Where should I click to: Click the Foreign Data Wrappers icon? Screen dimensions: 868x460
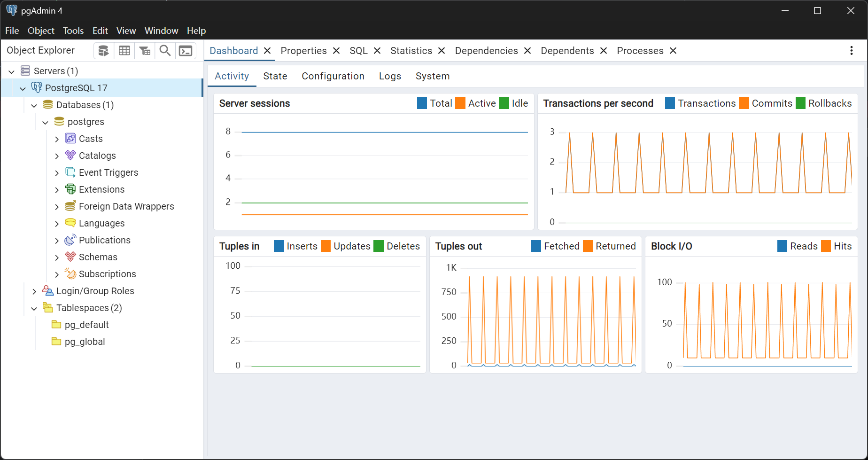tap(70, 206)
